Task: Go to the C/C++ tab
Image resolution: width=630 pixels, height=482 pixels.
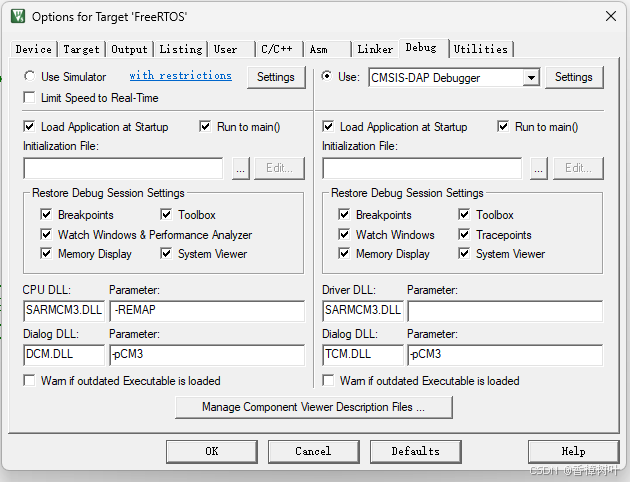Action: pos(277,49)
